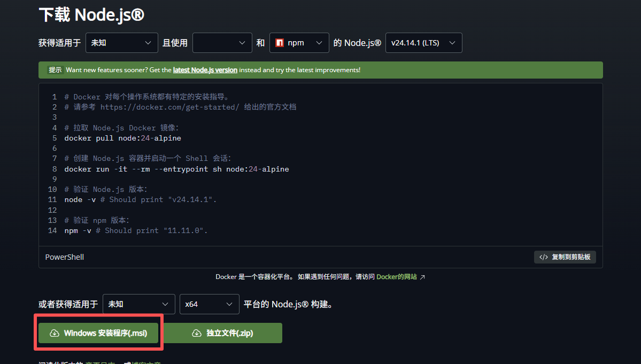Open the v24.14.1 (LTS) version dropdown
Viewport: 641px width, 364px height.
pyautogui.click(x=423, y=43)
